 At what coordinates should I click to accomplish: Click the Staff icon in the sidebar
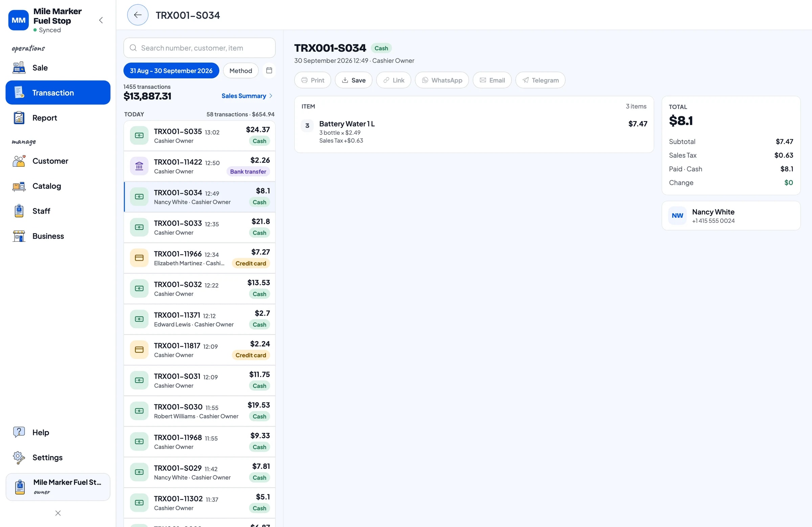coord(19,211)
